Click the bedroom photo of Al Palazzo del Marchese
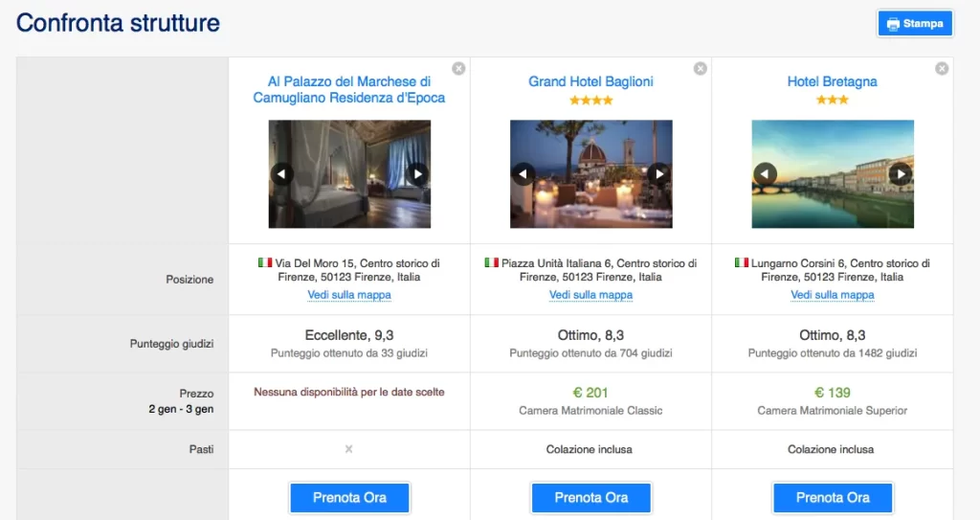Image resolution: width=980 pixels, height=520 pixels. (349, 174)
